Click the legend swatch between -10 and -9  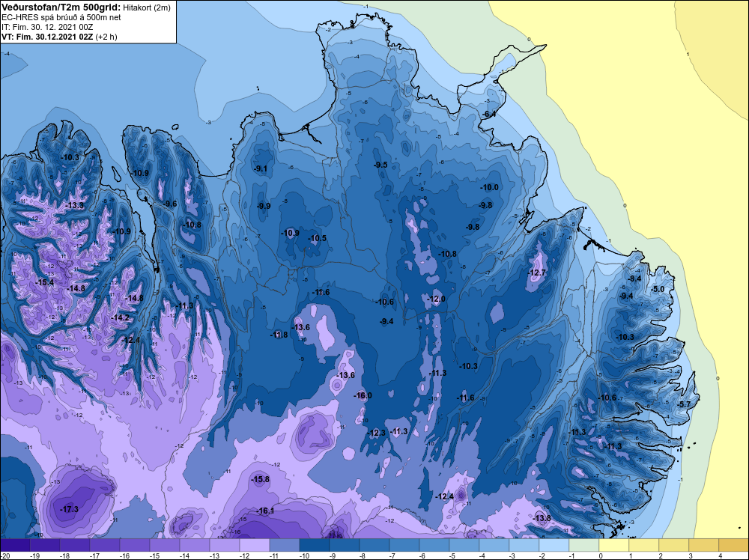pyautogui.click(x=315, y=545)
